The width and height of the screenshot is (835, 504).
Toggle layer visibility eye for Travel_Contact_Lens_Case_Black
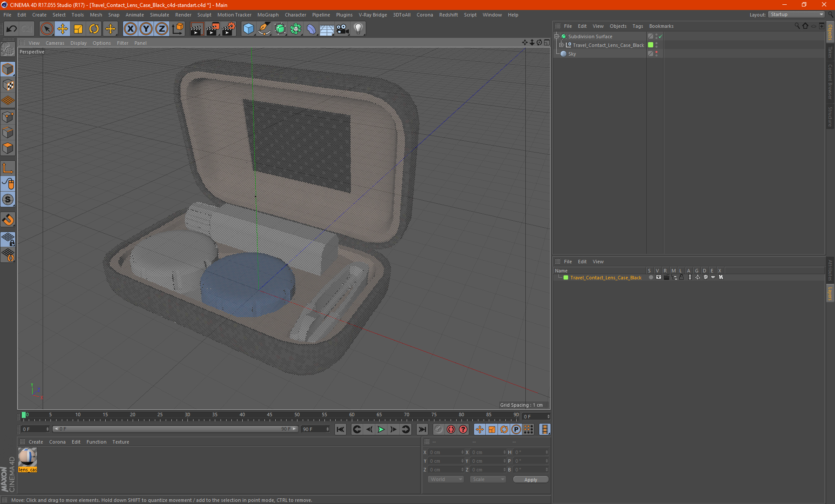coord(658,277)
